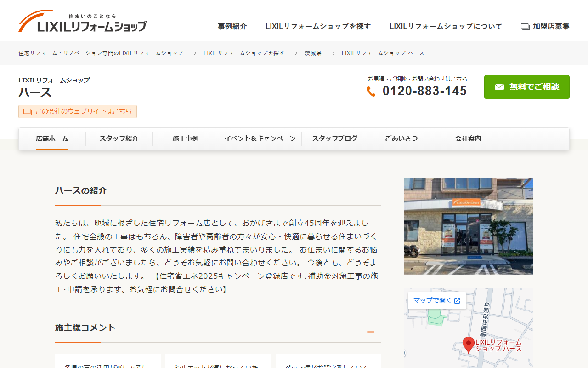This screenshot has width=588, height=368.
Task: Click the window icon next to 加盟店募集
Action: point(525,27)
